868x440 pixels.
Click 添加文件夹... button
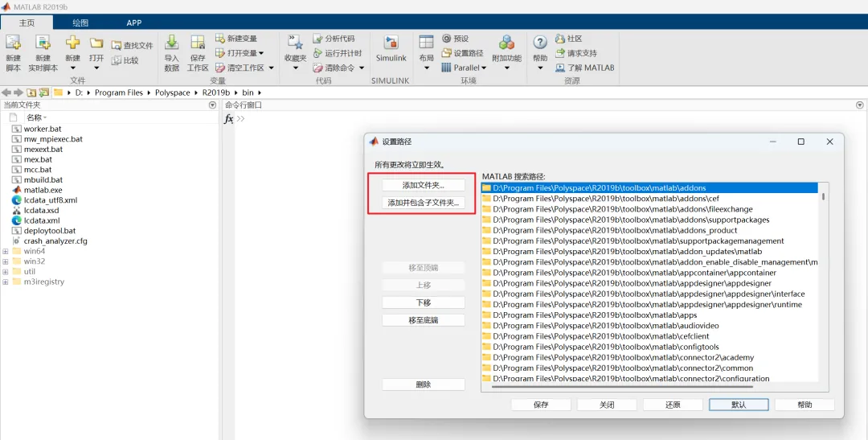pos(424,185)
